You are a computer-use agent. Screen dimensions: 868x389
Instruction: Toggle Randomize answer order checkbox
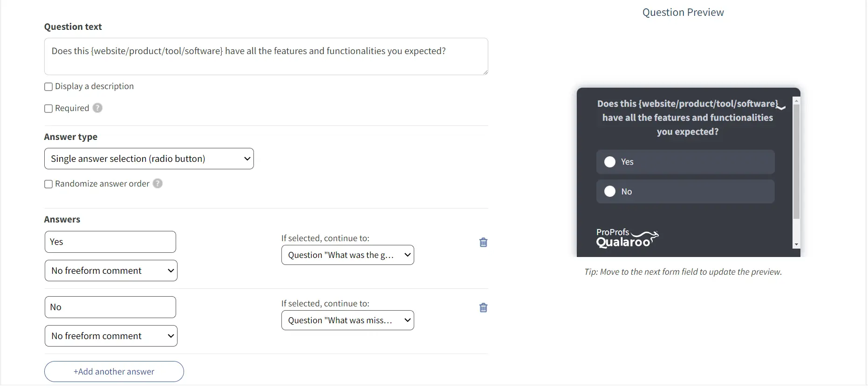click(x=48, y=184)
